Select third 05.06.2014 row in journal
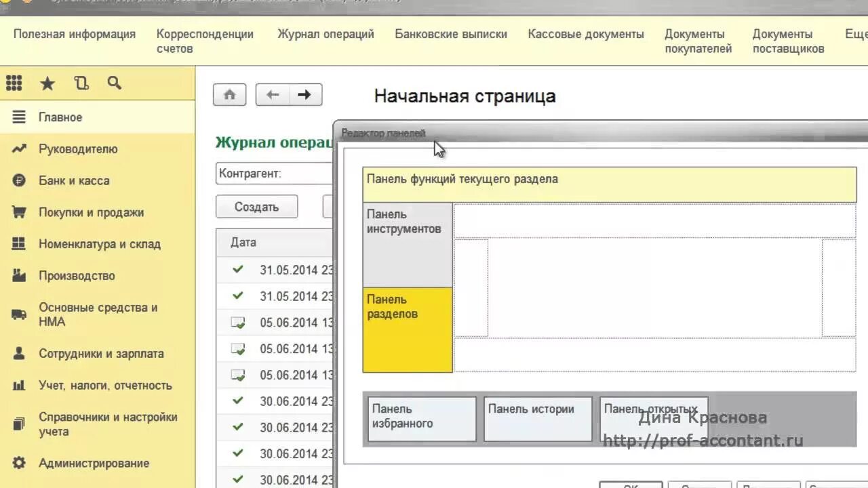Image resolution: width=868 pixels, height=488 pixels. tap(275, 375)
